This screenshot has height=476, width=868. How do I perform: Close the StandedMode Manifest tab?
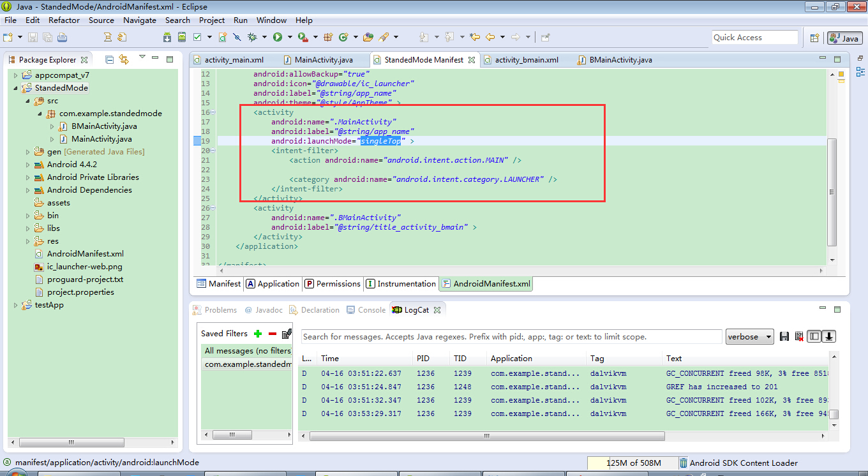click(472, 60)
